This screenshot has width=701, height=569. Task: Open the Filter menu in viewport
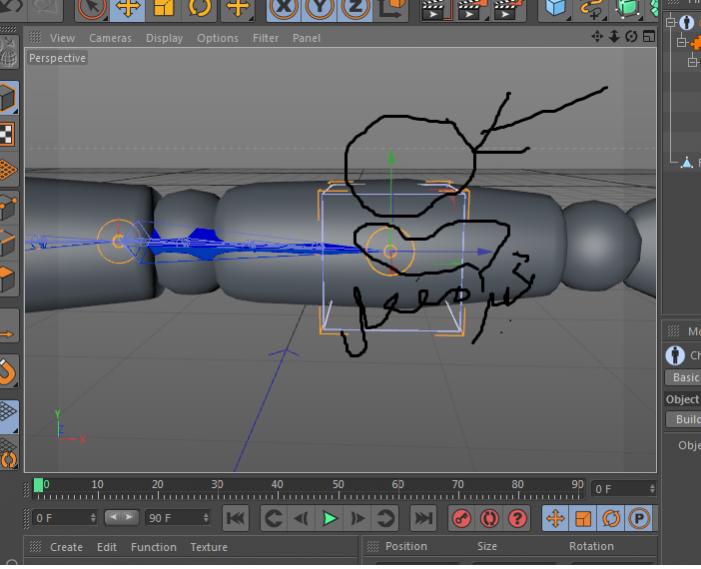(265, 38)
